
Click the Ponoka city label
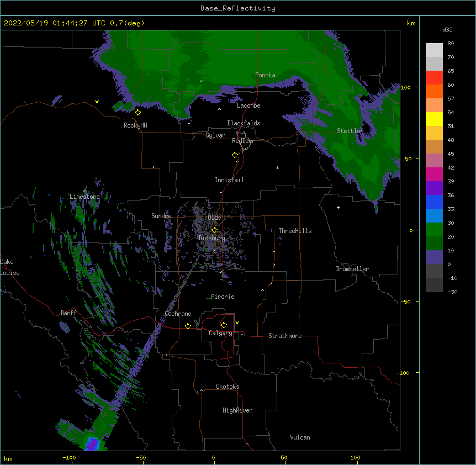(265, 75)
